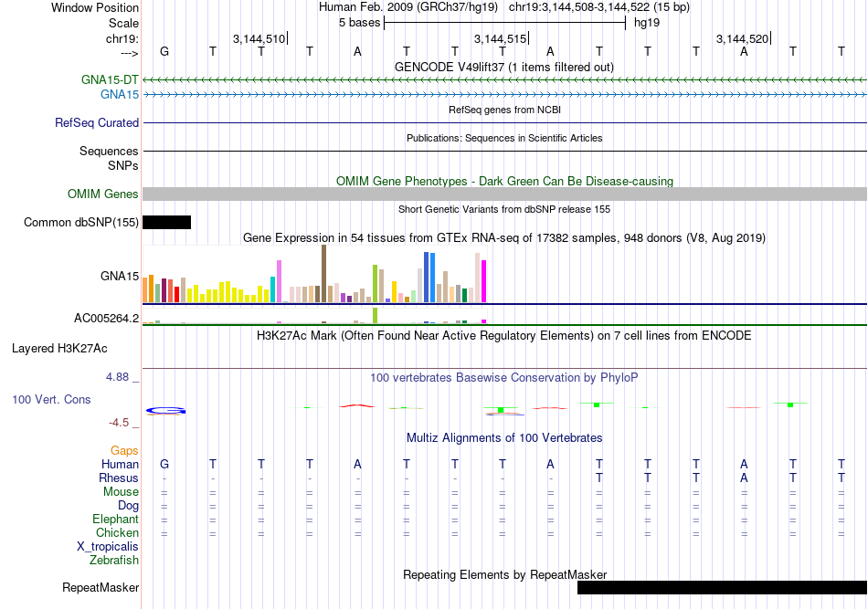Click the Elephant species alignment label
This screenshot has height=609, width=868.
(x=115, y=519)
